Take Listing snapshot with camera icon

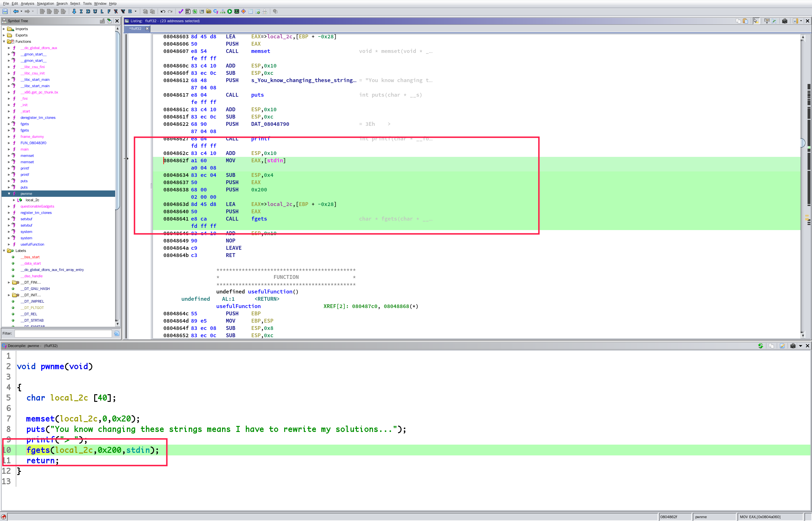785,21
